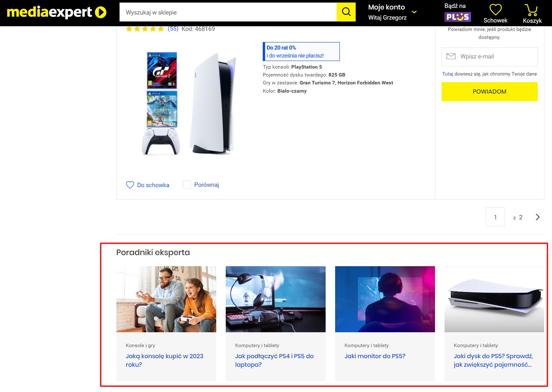Open Do 20 rat 0% promo banner
552x392 pixels.
(x=301, y=52)
